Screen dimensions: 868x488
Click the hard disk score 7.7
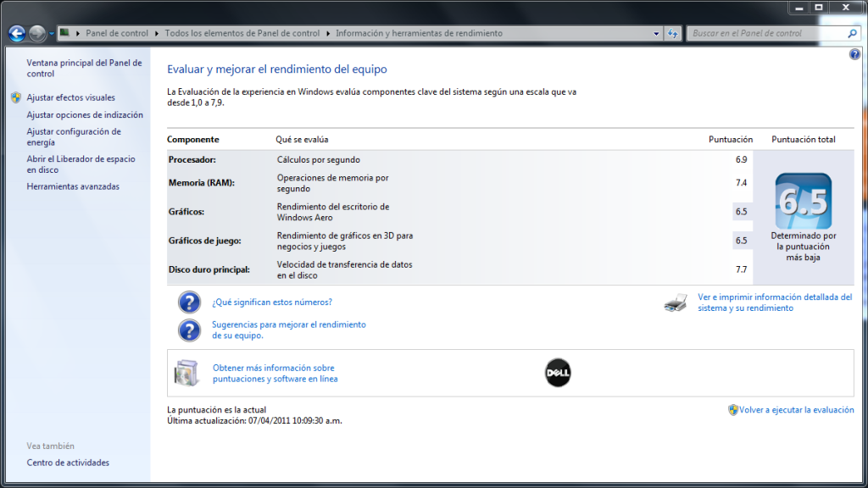point(741,269)
